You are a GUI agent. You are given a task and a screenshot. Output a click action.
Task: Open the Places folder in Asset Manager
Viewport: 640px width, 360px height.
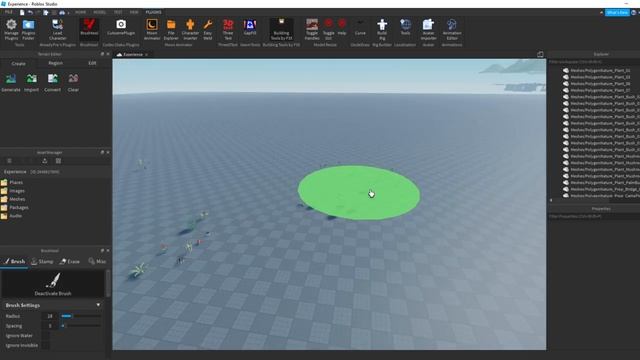pos(12,182)
